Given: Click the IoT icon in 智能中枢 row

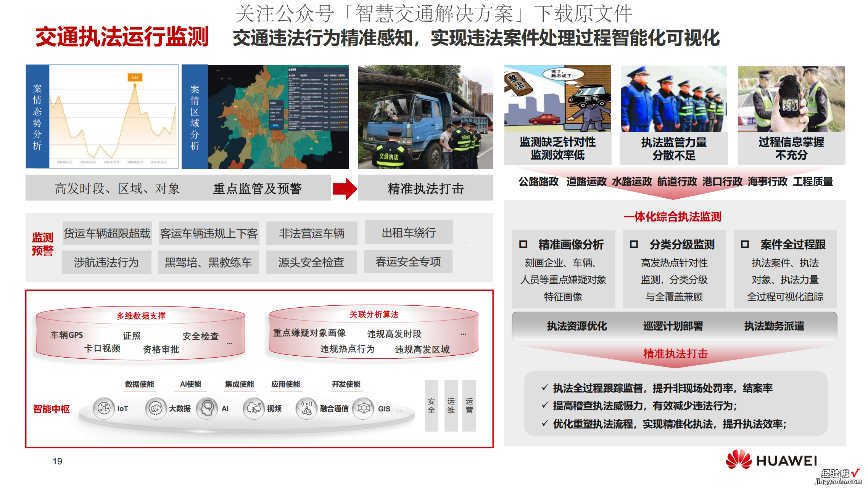Looking at the screenshot, I should tap(104, 408).
